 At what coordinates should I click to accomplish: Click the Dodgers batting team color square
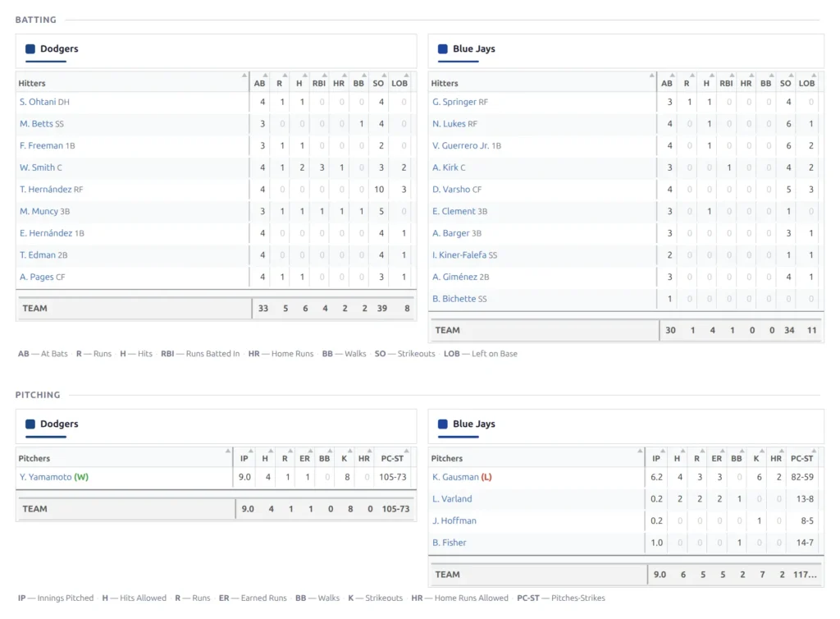click(30, 48)
